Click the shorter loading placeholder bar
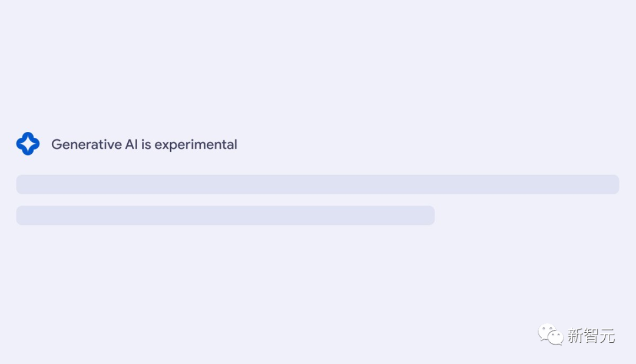Viewport: 636px width, 364px height. coord(225,216)
